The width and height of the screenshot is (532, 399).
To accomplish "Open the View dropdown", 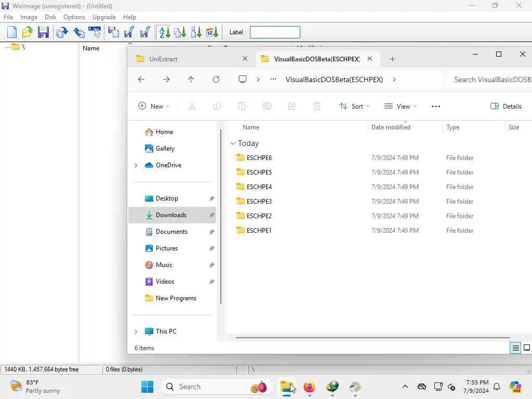I will pos(401,106).
